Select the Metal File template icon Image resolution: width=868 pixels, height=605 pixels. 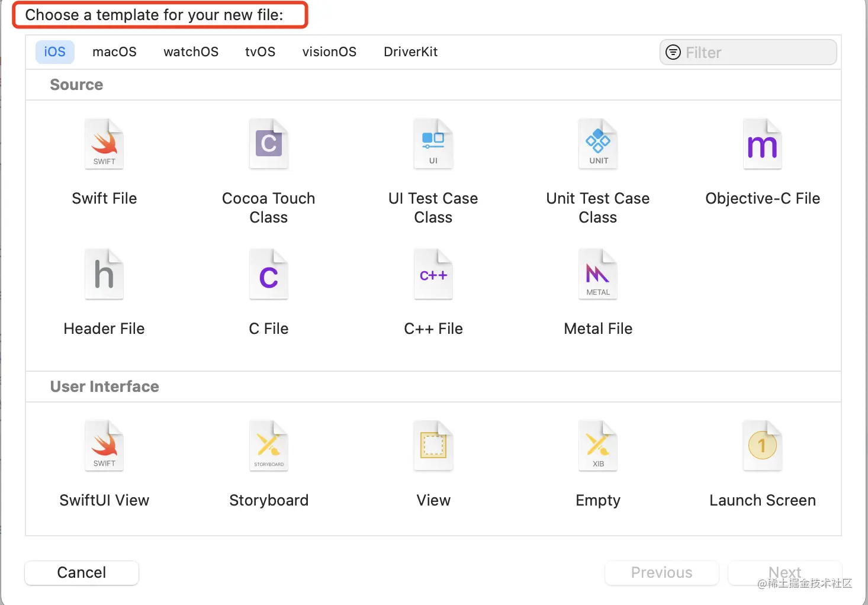598,275
